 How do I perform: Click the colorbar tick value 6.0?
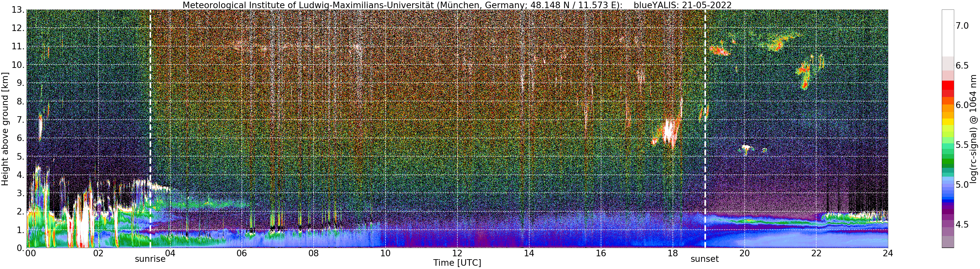coord(962,105)
